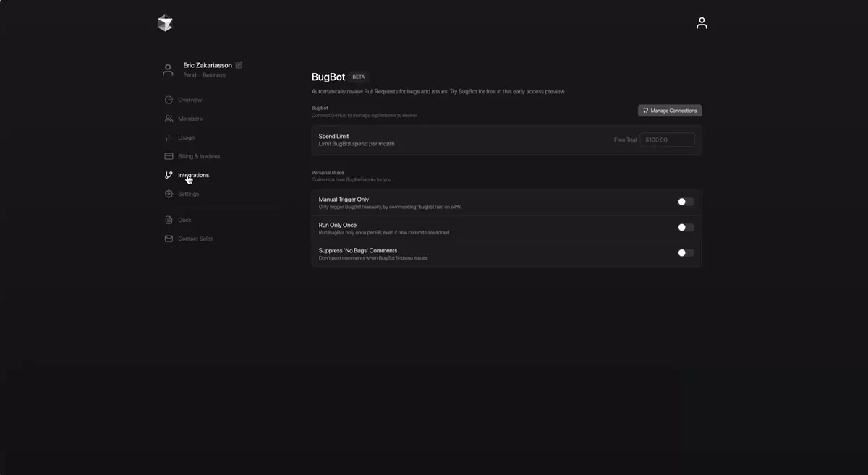Click the Eric Zakariasson name
Viewport: 868px width, 475px height.
(x=208, y=65)
